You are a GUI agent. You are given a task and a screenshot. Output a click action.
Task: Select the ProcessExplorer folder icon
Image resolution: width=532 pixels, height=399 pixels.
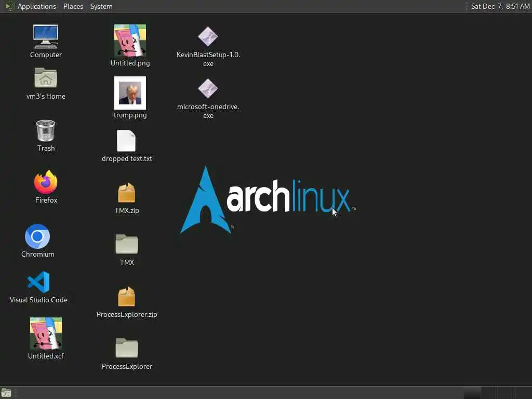click(127, 348)
